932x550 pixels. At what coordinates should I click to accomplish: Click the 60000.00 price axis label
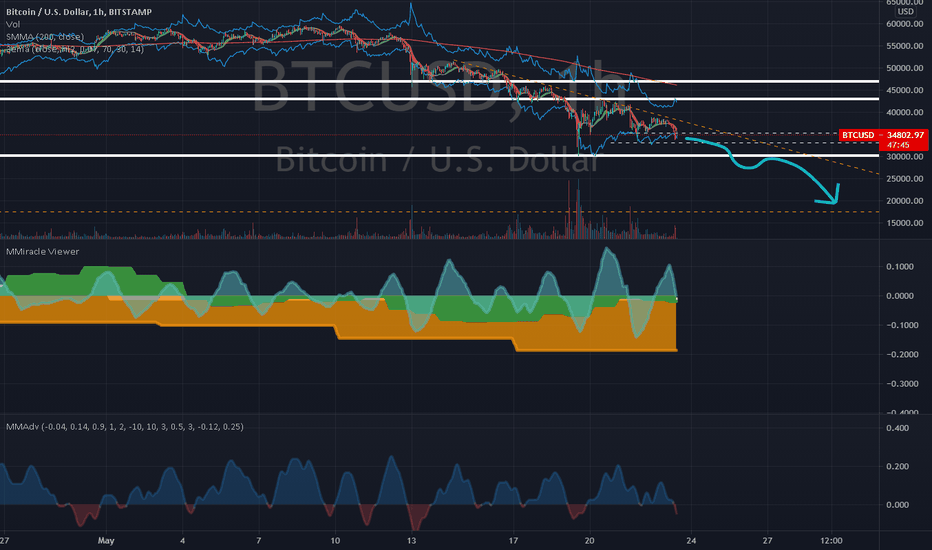pos(905,24)
